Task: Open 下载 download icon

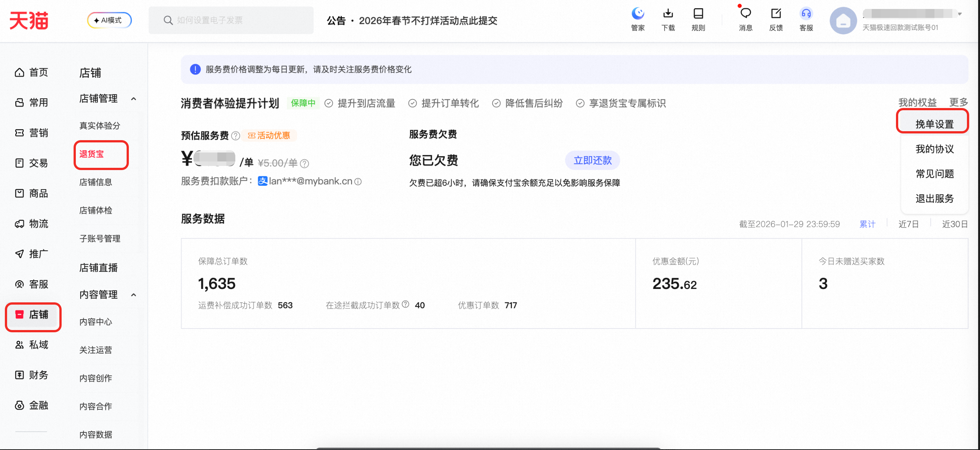Action: click(x=668, y=20)
